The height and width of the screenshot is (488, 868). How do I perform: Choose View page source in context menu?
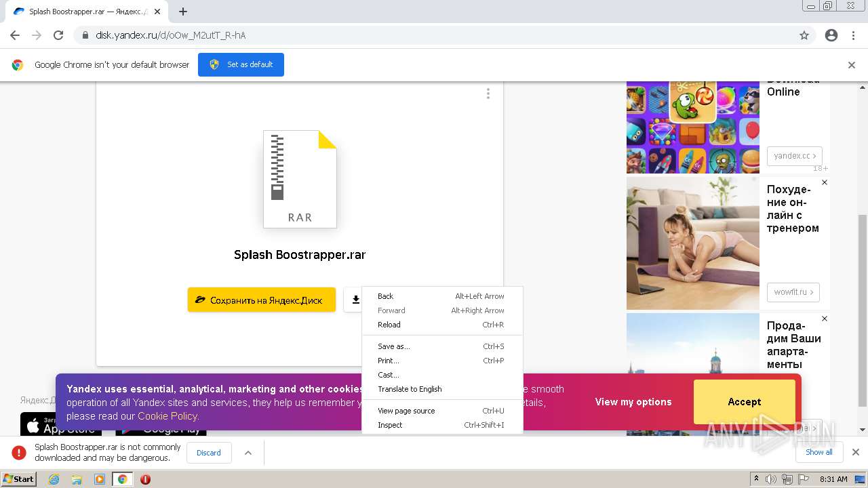442,411
